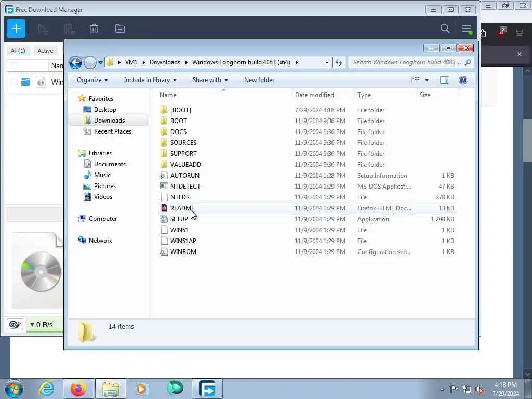This screenshot has height=399, width=532.
Task: Open the address bar history dropdown
Action: pyautogui.click(x=327, y=63)
